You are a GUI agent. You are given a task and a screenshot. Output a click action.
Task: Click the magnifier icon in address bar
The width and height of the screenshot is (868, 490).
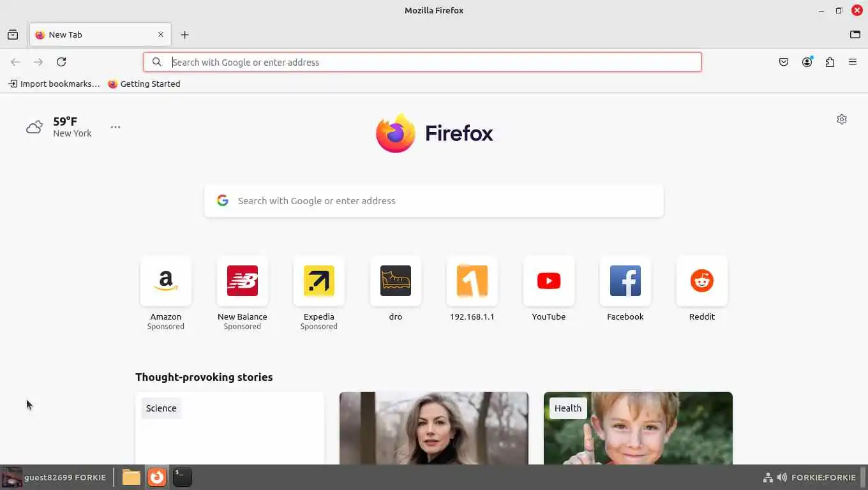click(x=157, y=62)
